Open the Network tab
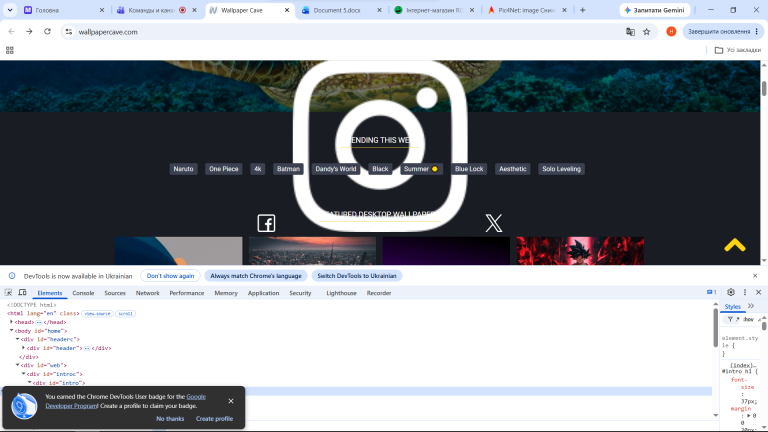Screen dimensions: 768x432 (147, 293)
